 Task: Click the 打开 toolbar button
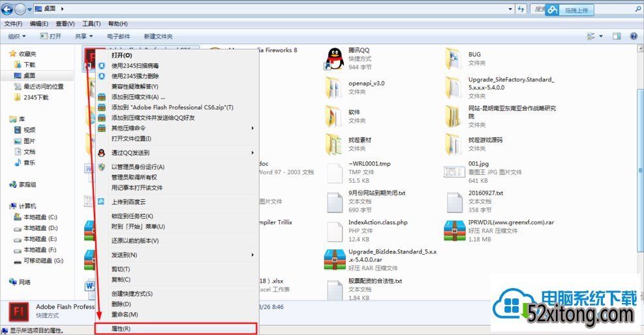(x=50, y=36)
